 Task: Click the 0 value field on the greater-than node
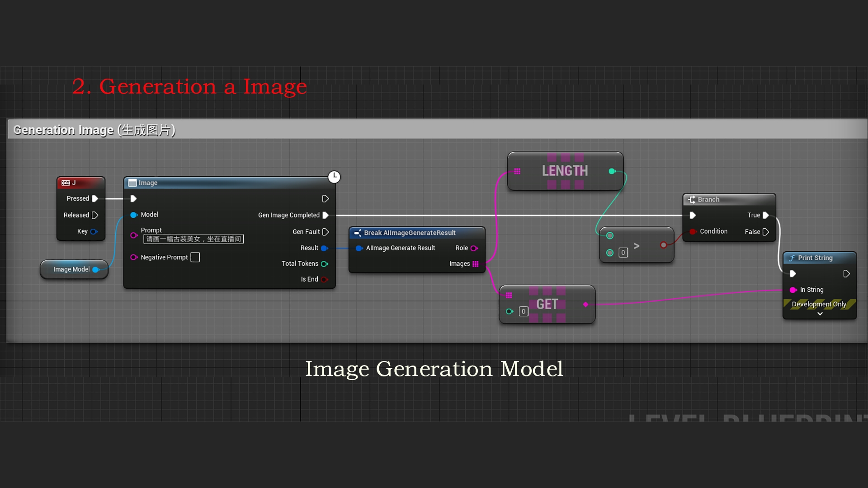pyautogui.click(x=623, y=253)
